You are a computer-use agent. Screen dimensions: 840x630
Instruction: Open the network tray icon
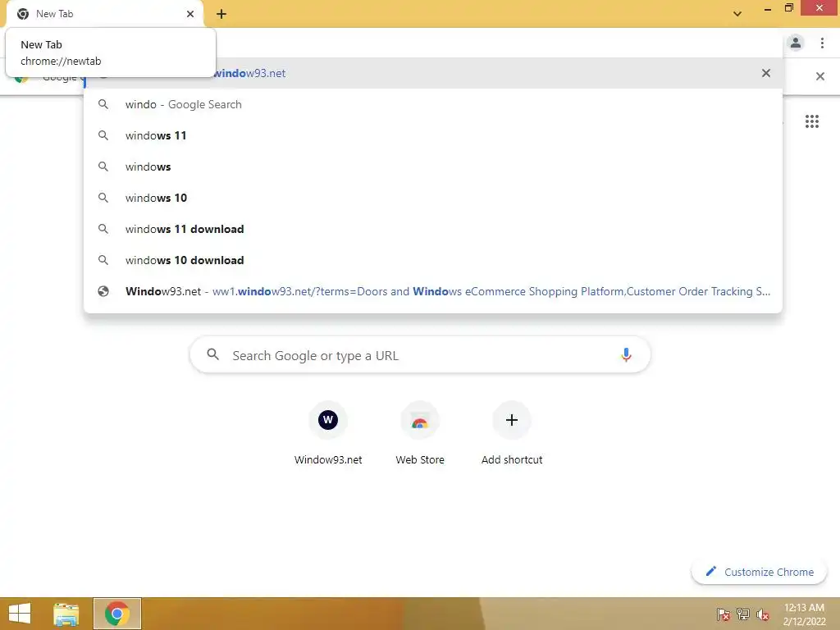[x=743, y=614]
